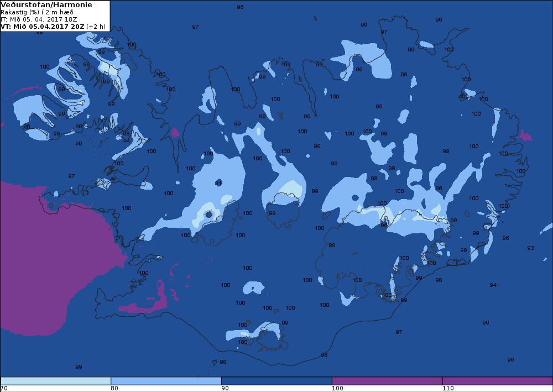Click the purple legend swatch above 110

pyautogui.click(x=498, y=381)
